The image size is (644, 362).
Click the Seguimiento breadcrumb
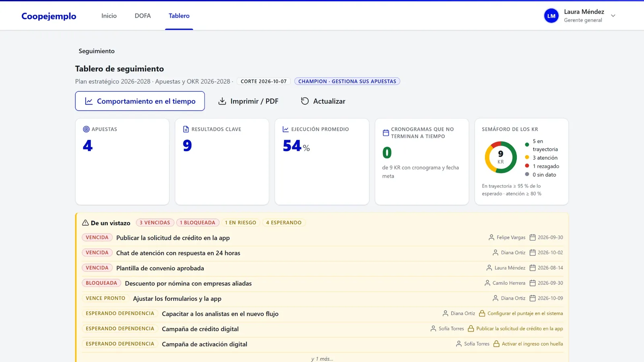(x=97, y=51)
